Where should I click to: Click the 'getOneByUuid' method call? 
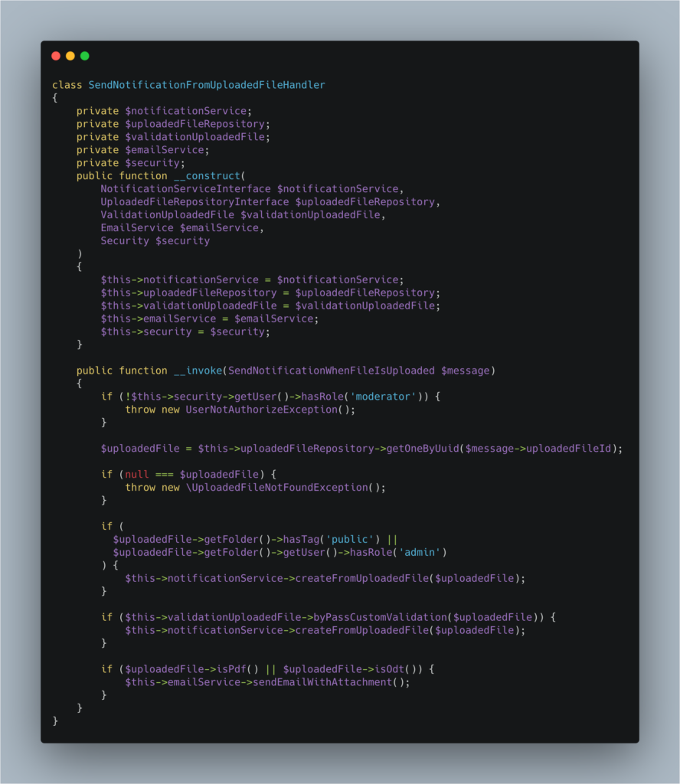pos(423,449)
